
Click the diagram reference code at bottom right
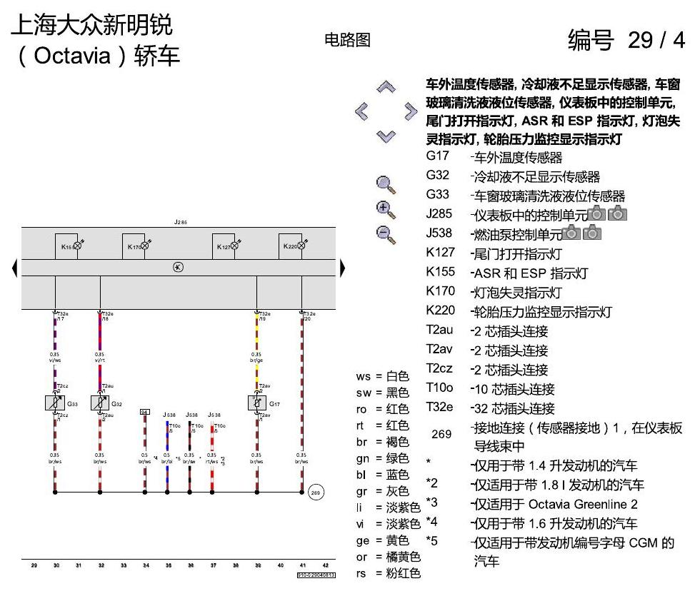(x=316, y=575)
